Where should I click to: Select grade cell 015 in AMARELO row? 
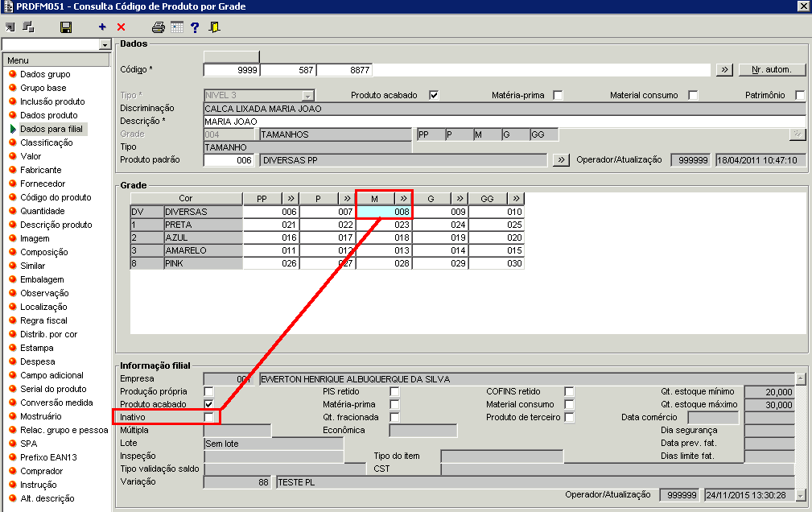(497, 251)
